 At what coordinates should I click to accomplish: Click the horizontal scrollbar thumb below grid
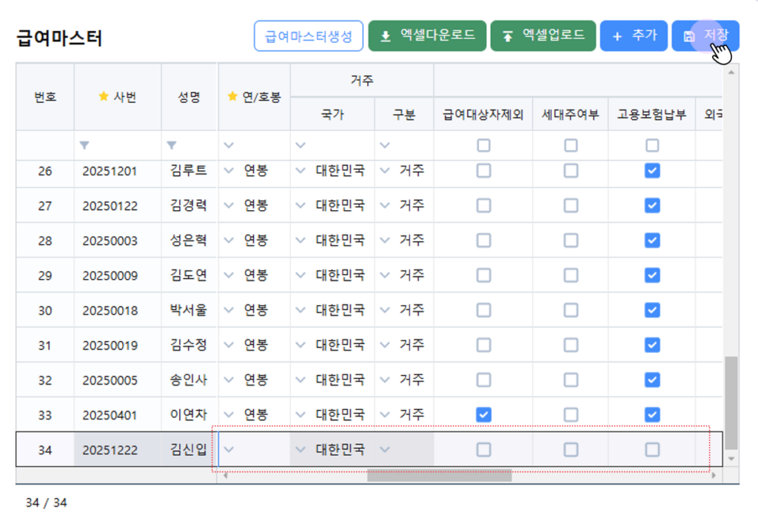[439, 476]
